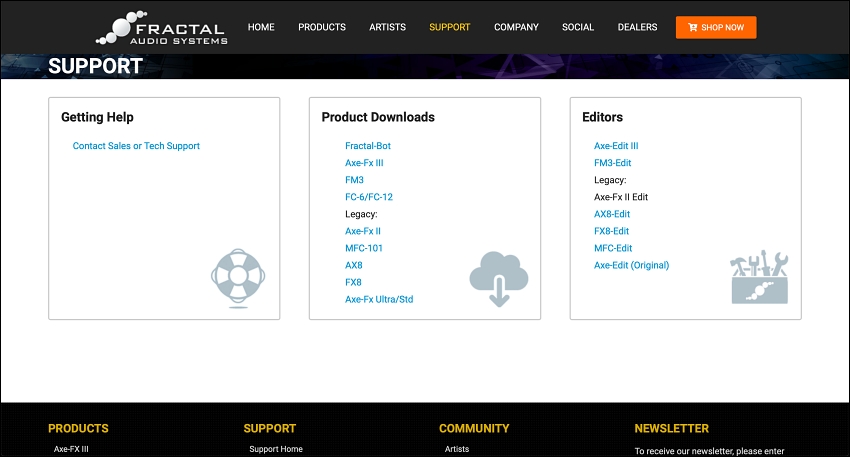Image resolution: width=850 pixels, height=457 pixels.
Task: Click the Editors heading
Action: tap(602, 117)
